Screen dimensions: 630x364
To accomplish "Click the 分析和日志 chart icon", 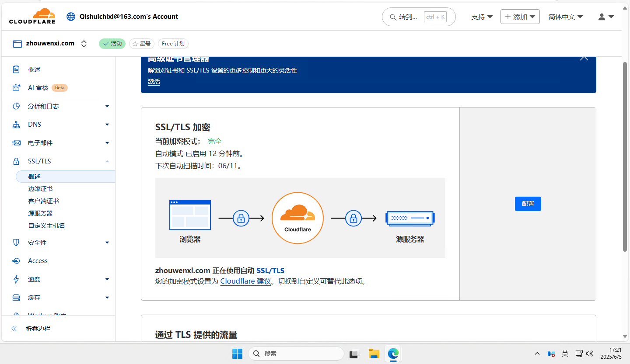I will pyautogui.click(x=16, y=106).
